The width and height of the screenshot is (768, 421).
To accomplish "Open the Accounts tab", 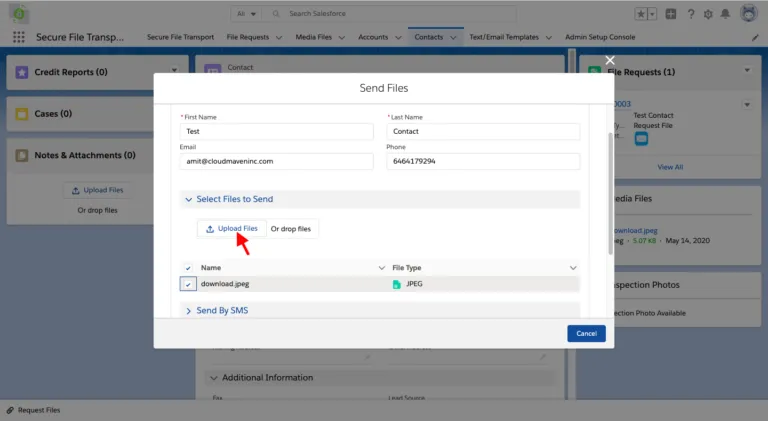I will click(x=373, y=37).
